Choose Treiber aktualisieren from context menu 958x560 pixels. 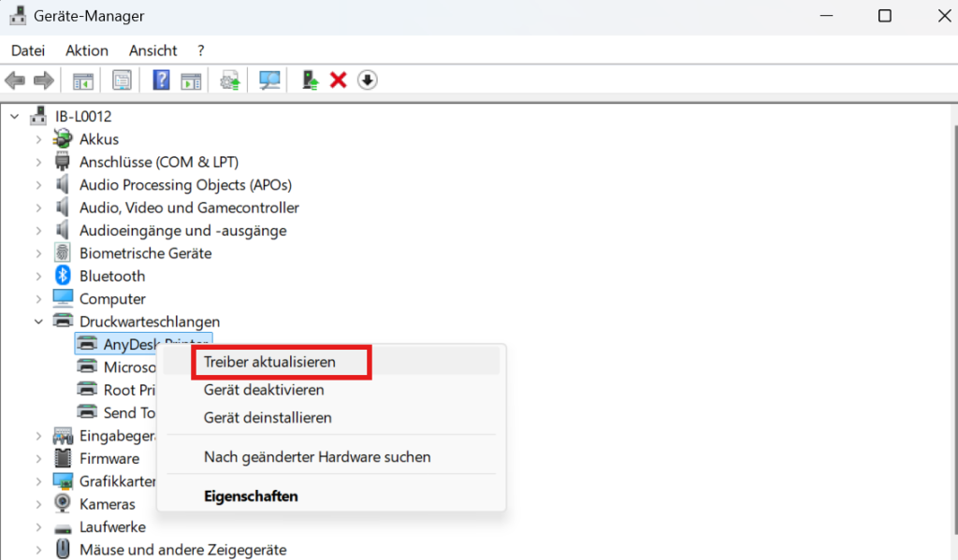pyautogui.click(x=331, y=362)
